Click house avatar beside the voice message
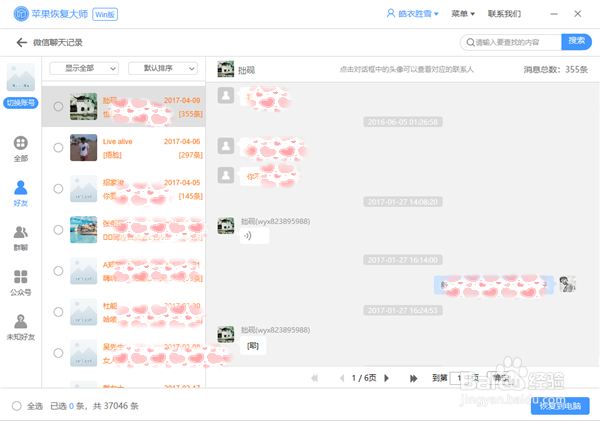The width and height of the screenshot is (600, 421). coord(226,226)
